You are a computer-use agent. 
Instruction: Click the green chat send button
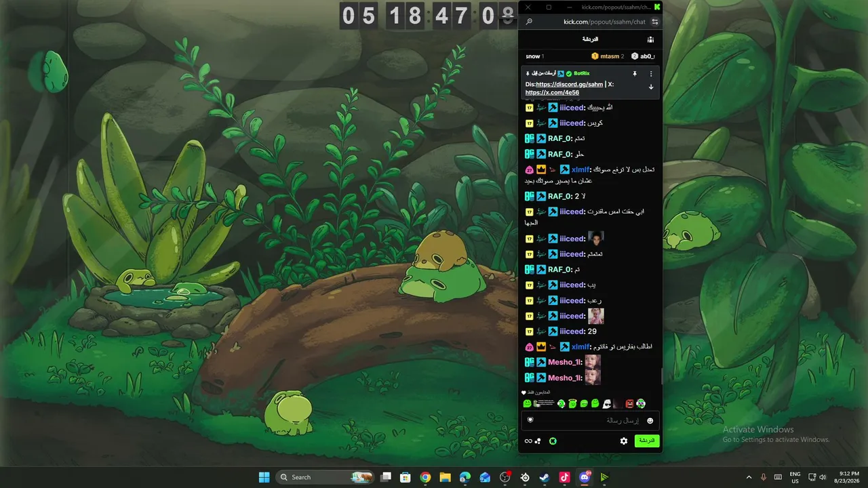tap(647, 441)
